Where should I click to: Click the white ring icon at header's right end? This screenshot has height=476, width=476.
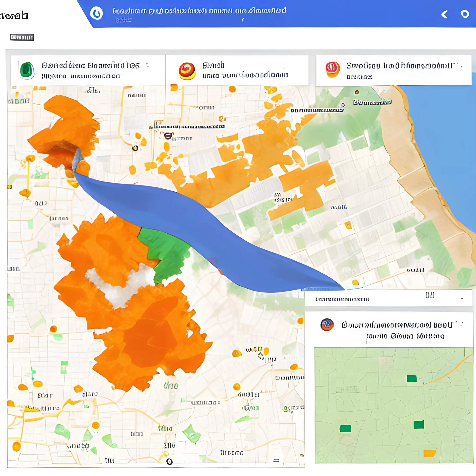pos(465,14)
